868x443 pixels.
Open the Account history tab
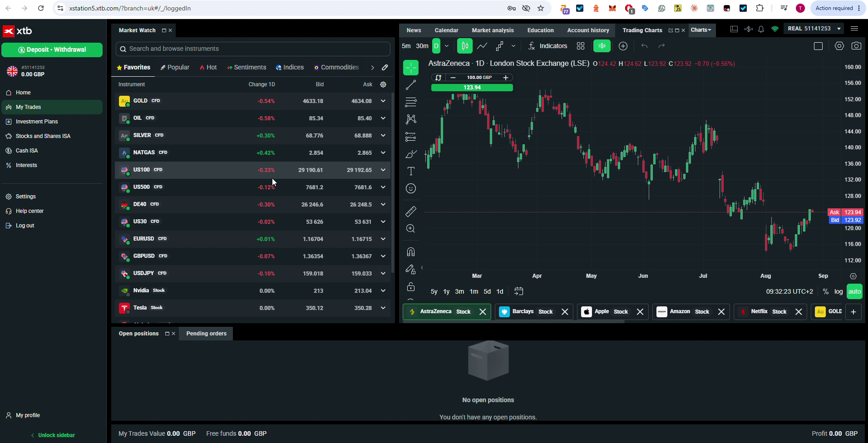point(588,30)
